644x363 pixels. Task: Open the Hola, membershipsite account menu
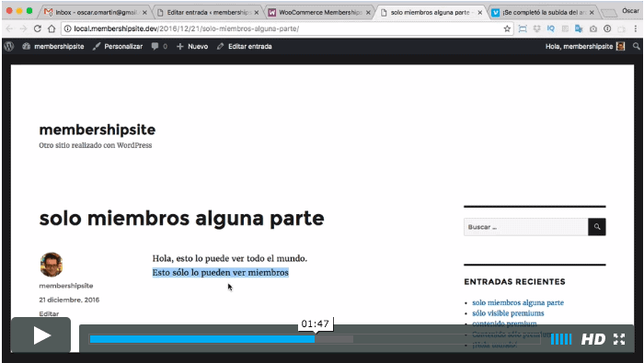[585, 46]
